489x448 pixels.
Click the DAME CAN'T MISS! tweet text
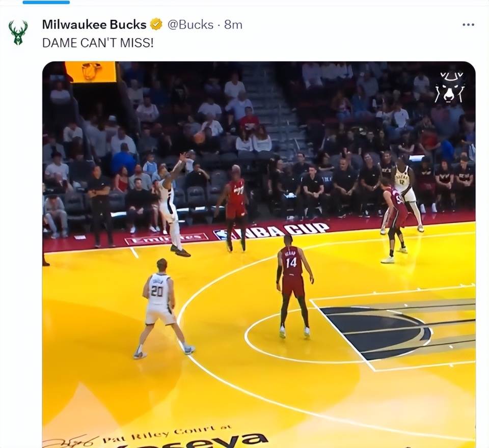[x=98, y=43]
